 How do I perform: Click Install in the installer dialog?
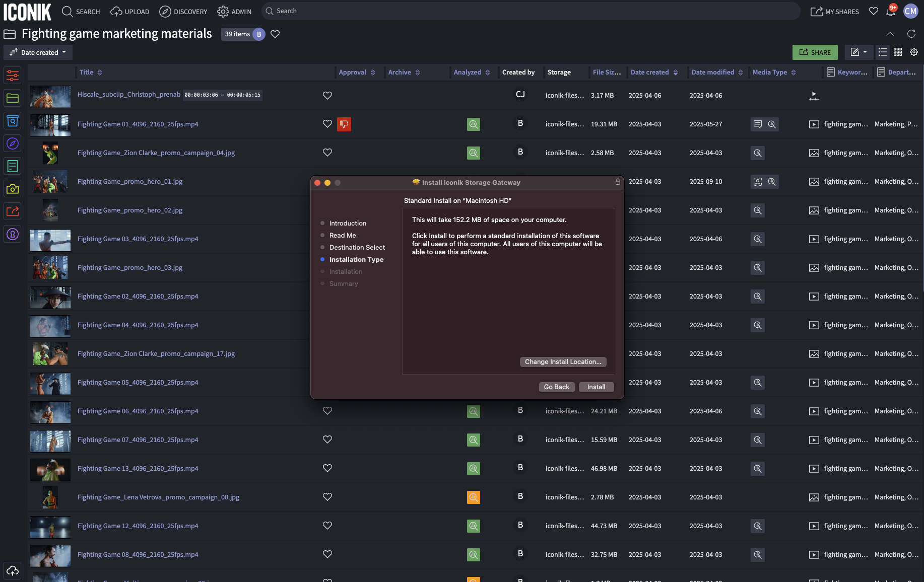(x=596, y=387)
